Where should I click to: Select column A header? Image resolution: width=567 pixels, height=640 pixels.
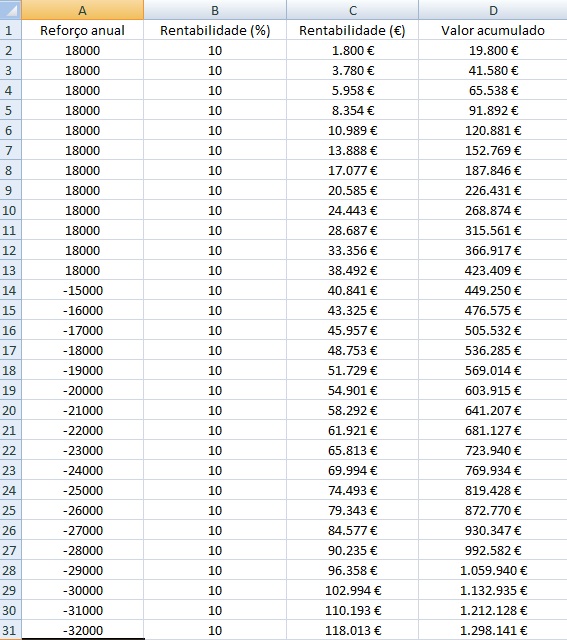82,10
